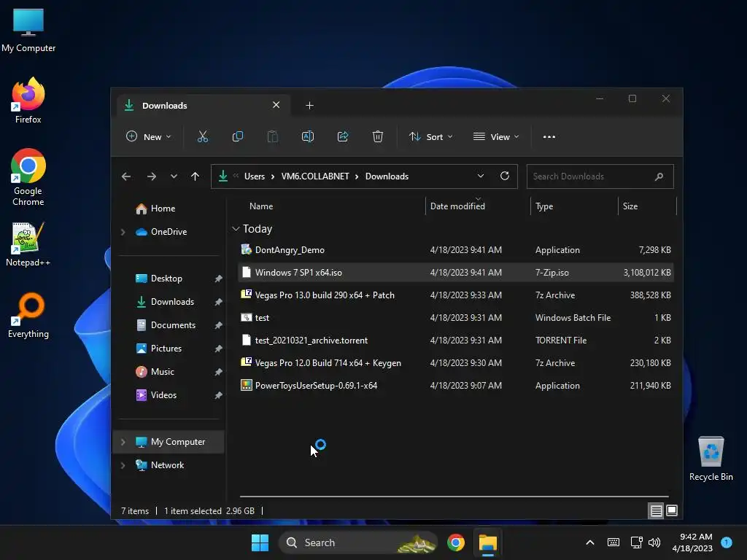The height and width of the screenshot is (560, 747).
Task: Go forward with the right arrow
Action: pyautogui.click(x=152, y=176)
